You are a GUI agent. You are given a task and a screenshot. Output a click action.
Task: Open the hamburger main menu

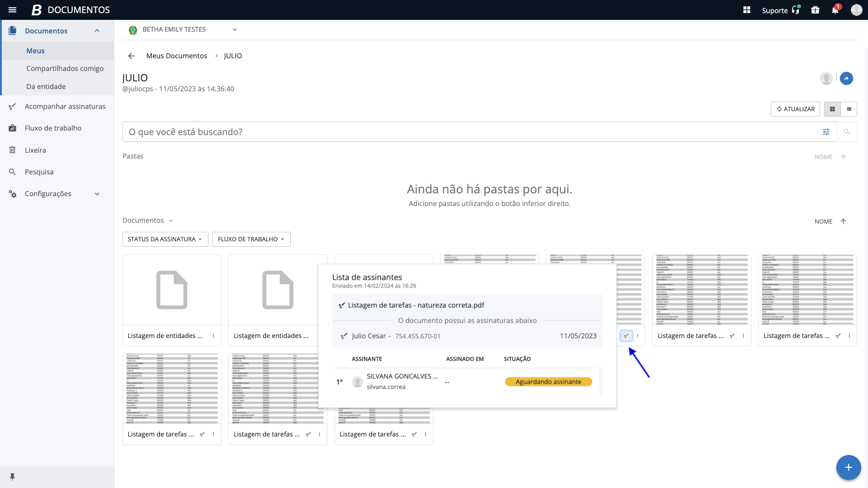coord(12,10)
